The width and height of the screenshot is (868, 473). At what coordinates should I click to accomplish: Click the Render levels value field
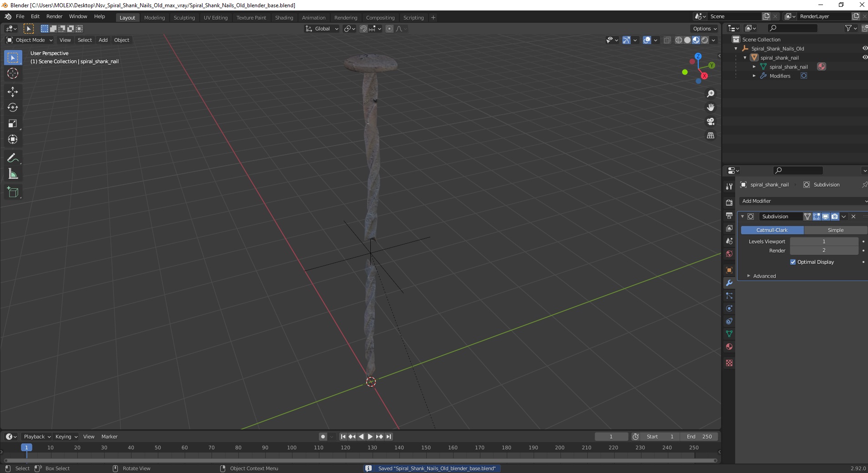coord(824,251)
